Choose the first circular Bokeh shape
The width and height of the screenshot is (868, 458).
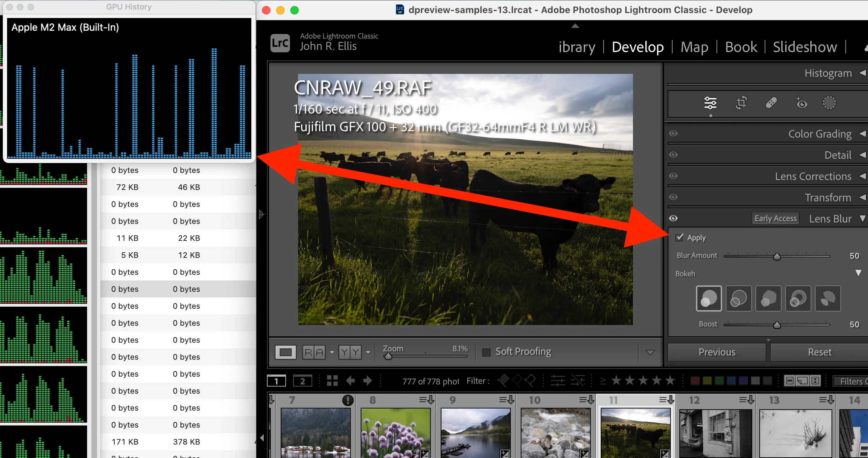coord(709,298)
